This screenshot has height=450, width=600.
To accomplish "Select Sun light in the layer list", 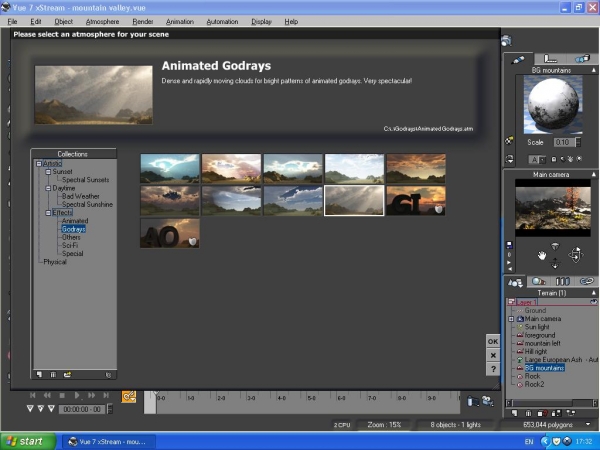I will click(537, 327).
